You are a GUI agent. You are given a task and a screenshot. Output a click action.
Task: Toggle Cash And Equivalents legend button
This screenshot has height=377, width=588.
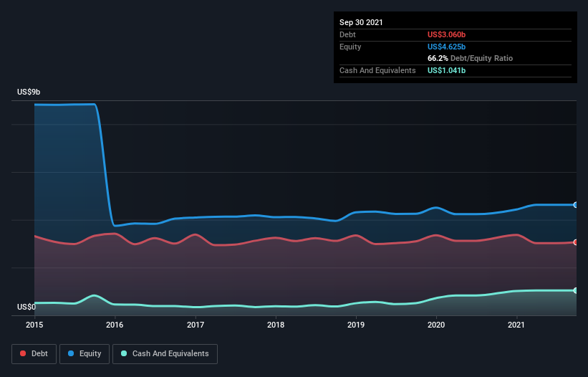(165, 354)
